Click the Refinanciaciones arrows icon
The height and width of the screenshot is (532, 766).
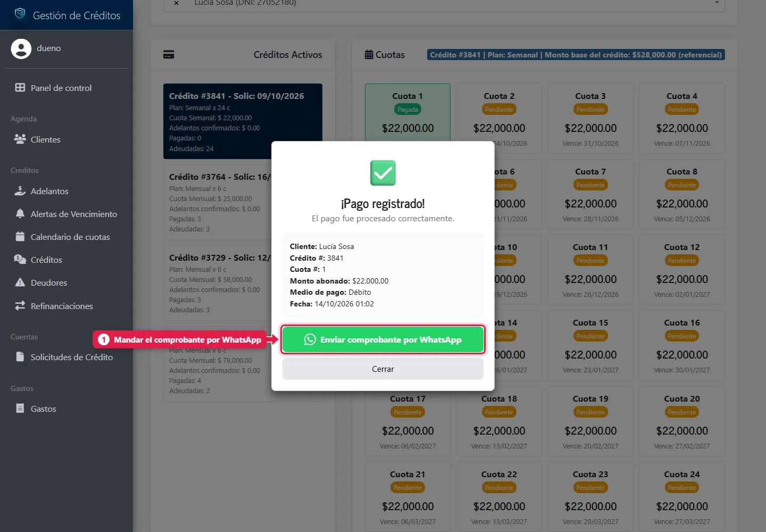tap(20, 305)
